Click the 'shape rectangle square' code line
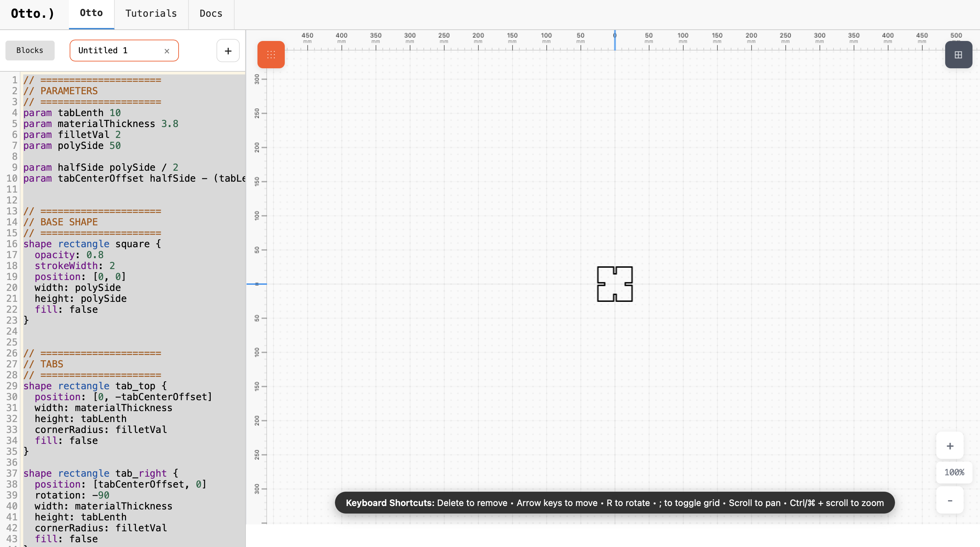Viewport: 980px width, 547px height. click(x=92, y=244)
